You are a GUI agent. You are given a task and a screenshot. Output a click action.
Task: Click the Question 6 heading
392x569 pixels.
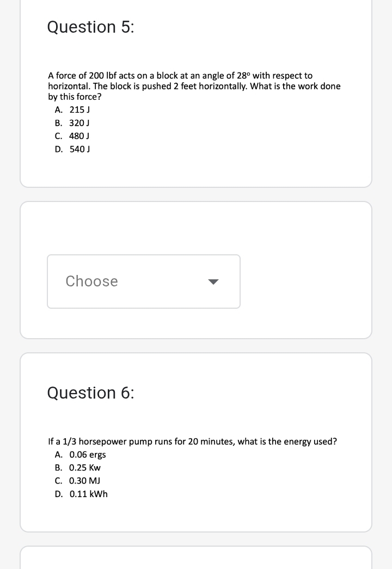(90, 393)
